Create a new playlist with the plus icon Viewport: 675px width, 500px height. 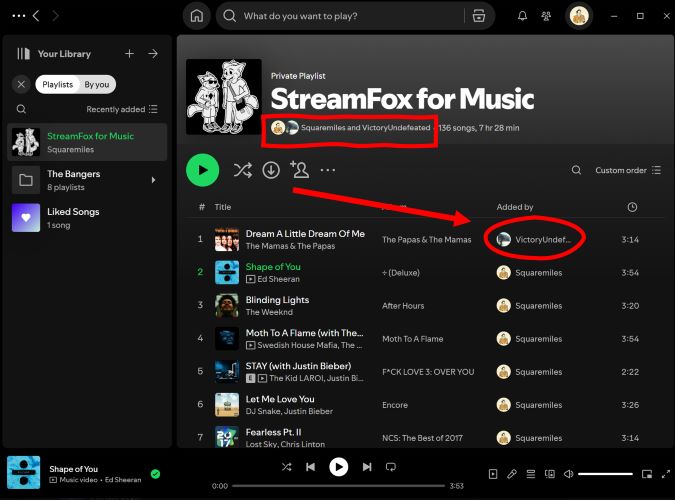pyautogui.click(x=129, y=54)
